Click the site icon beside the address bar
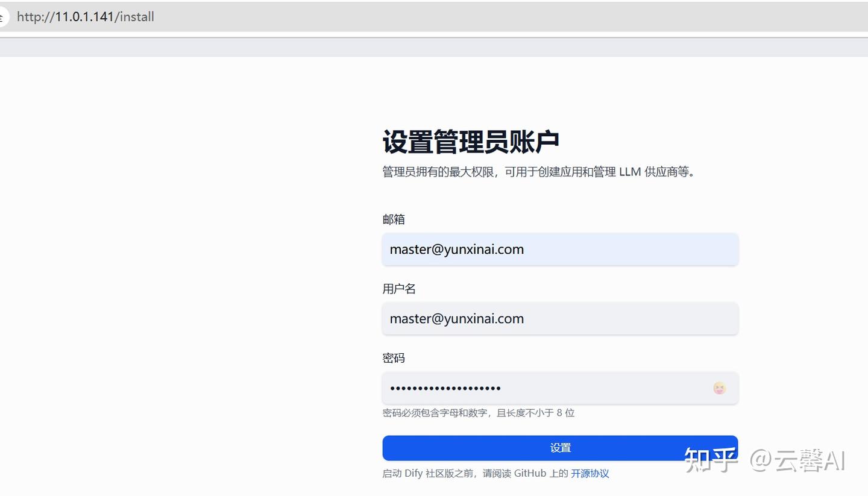The width and height of the screenshot is (868, 496). tap(2, 16)
